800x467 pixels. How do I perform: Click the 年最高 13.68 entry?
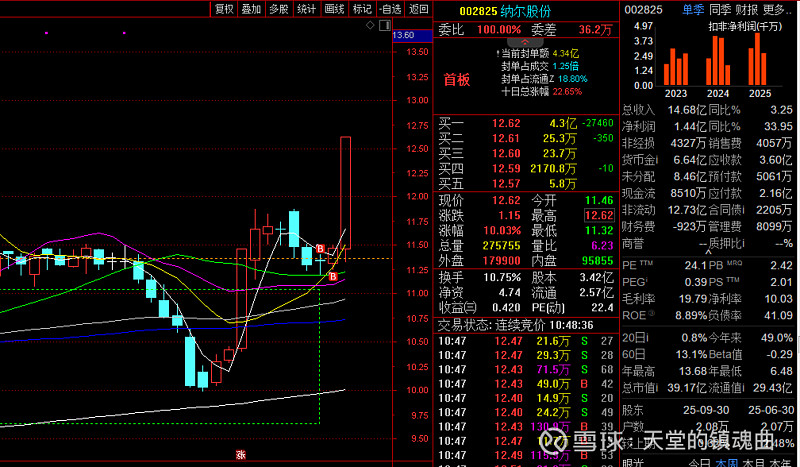[x=664, y=371]
